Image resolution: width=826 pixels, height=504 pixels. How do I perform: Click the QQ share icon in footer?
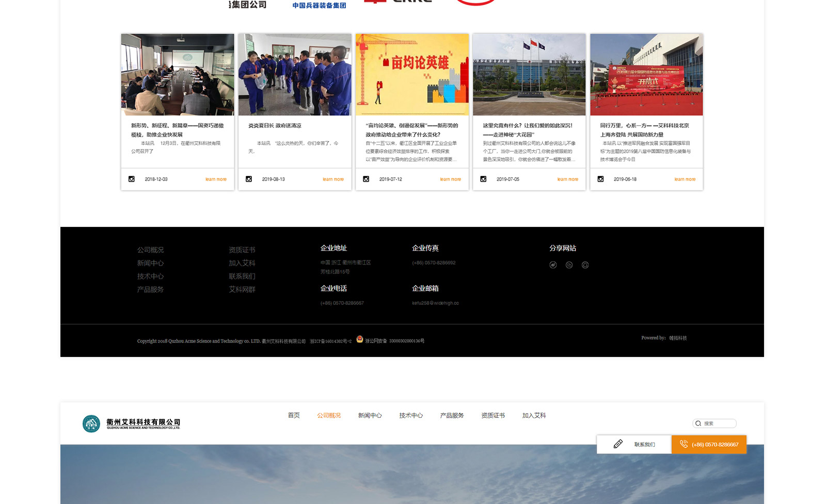tap(585, 265)
